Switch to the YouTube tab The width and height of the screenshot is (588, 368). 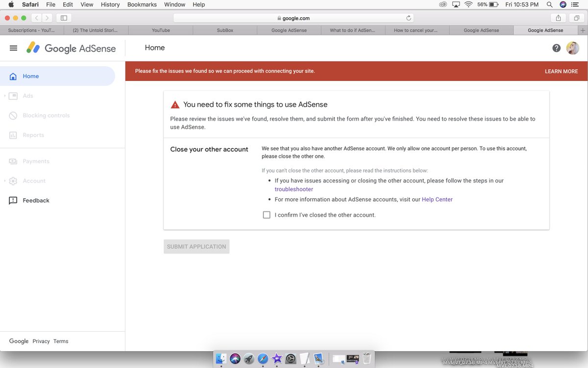click(x=161, y=30)
